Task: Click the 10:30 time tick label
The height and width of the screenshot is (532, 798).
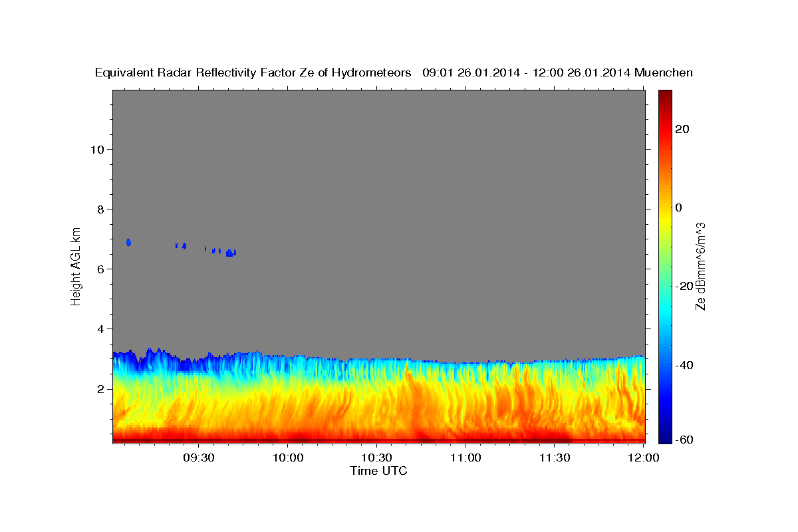Action: pyautogui.click(x=376, y=458)
